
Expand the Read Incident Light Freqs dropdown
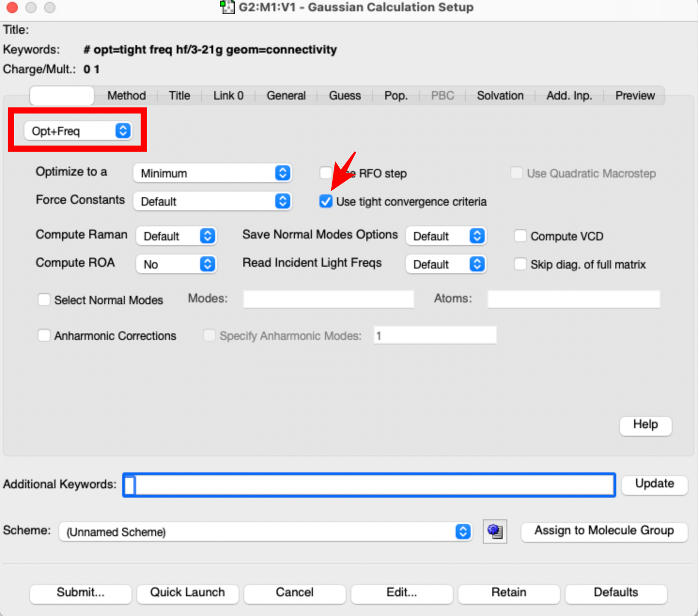(446, 264)
